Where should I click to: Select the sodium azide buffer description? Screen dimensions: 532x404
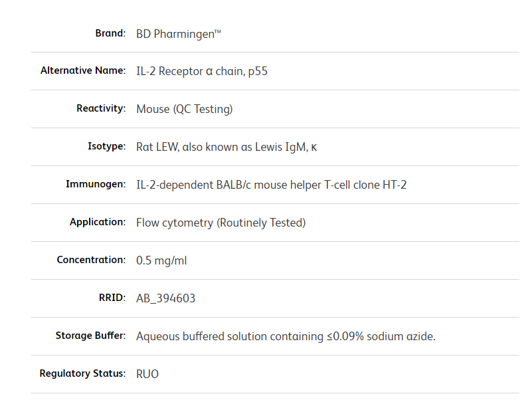pos(286,336)
